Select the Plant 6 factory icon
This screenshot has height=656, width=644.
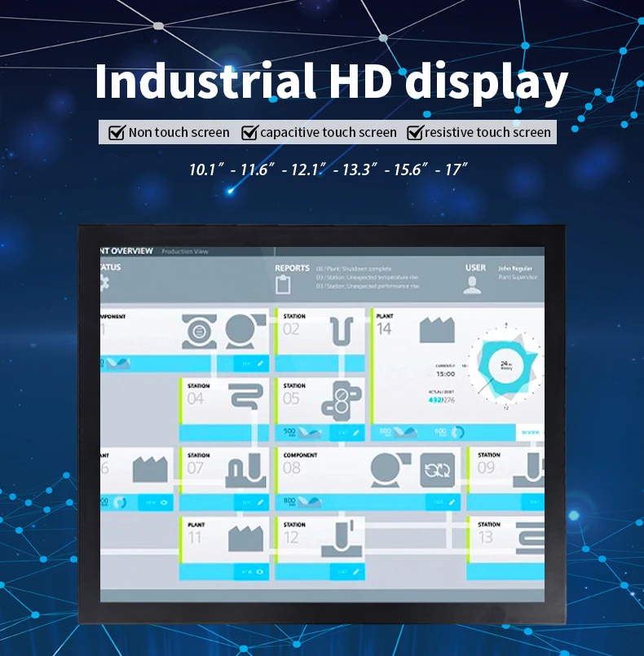coord(150,469)
